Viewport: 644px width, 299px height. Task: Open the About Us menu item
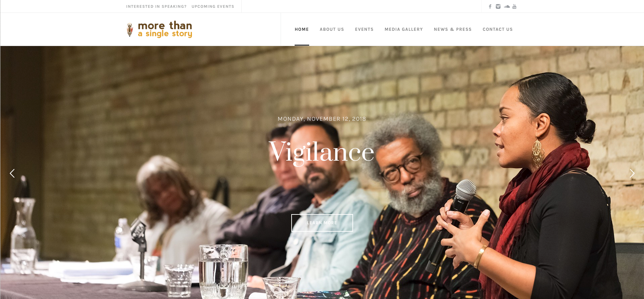coord(332,29)
